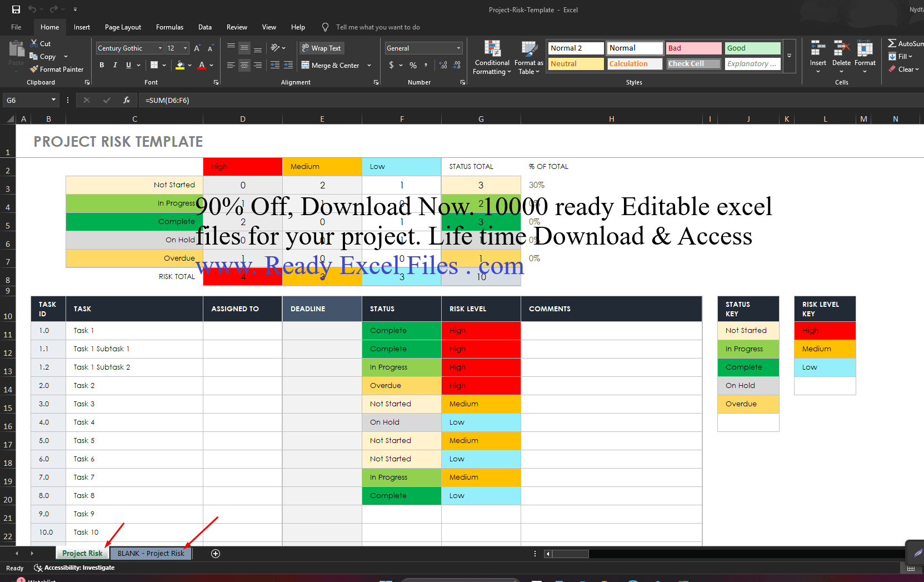This screenshot has width=924, height=582.
Task: Toggle Align Left in Alignment group
Action: tap(231, 65)
